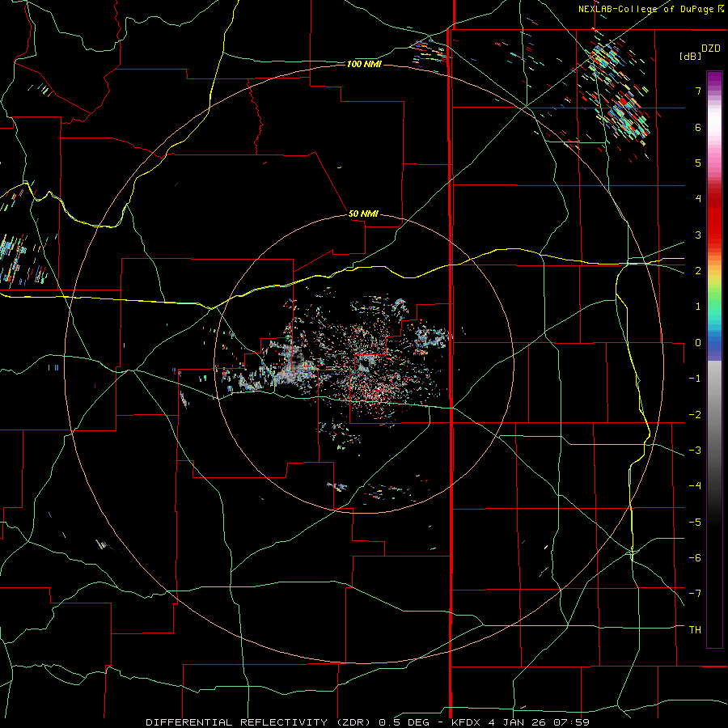The height and width of the screenshot is (728, 728).
Task: Click the 'KFDX' radar site identifier
Action: (466, 722)
